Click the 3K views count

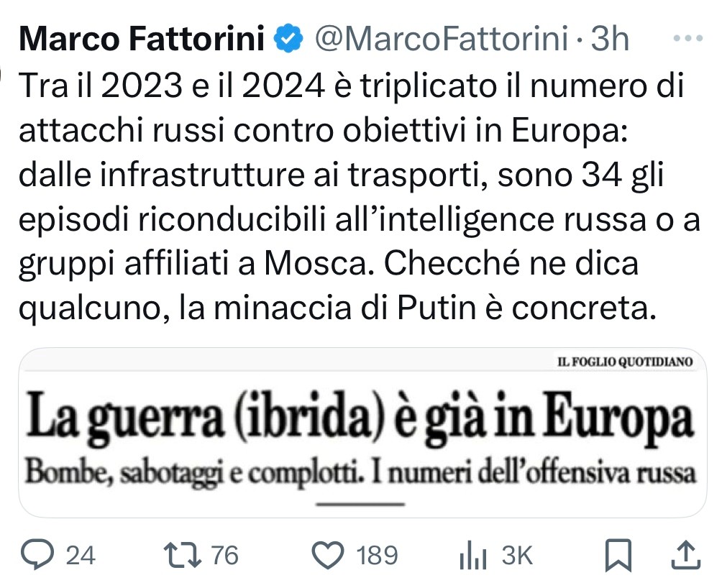(x=516, y=556)
